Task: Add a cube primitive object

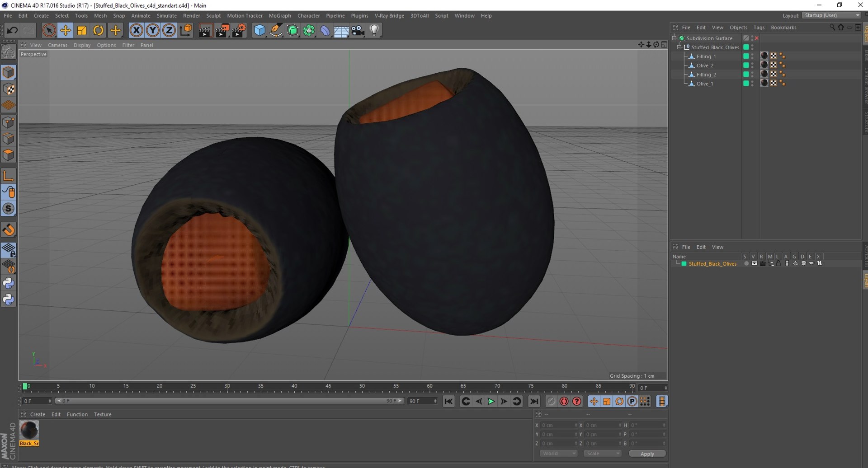Action: coord(259,30)
